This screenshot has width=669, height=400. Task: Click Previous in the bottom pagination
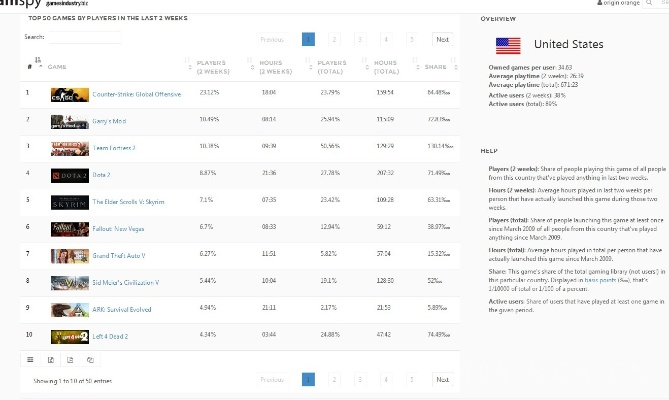(x=272, y=379)
